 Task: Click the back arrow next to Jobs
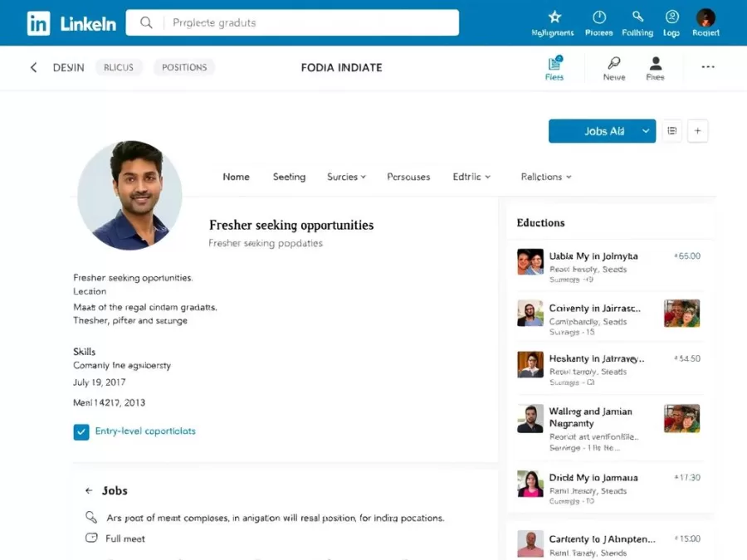88,490
